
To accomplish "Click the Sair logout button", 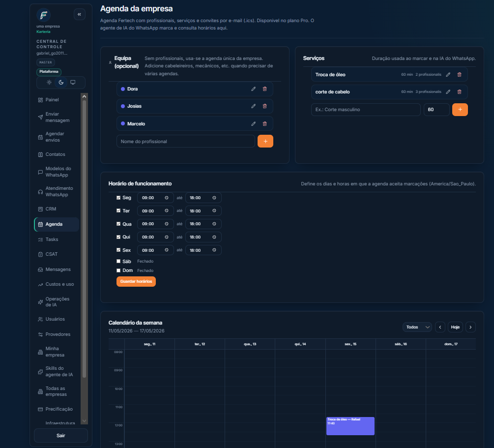I will tap(61, 435).
